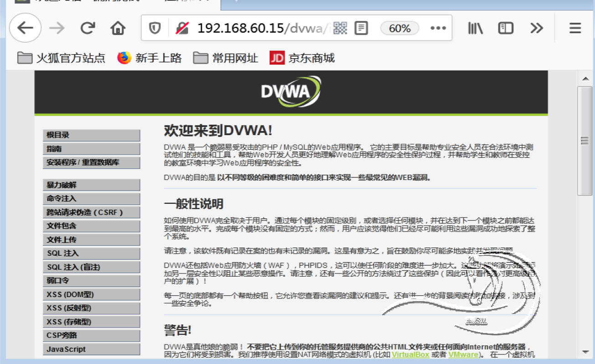Viewport: 595px width, 364px height.
Task: Open Firefox reader mode
Action: [x=361, y=28]
